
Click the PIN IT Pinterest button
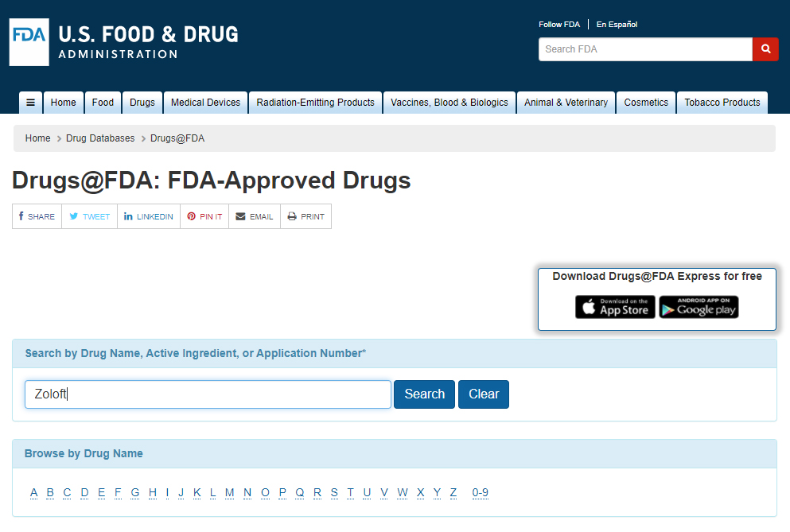204,216
